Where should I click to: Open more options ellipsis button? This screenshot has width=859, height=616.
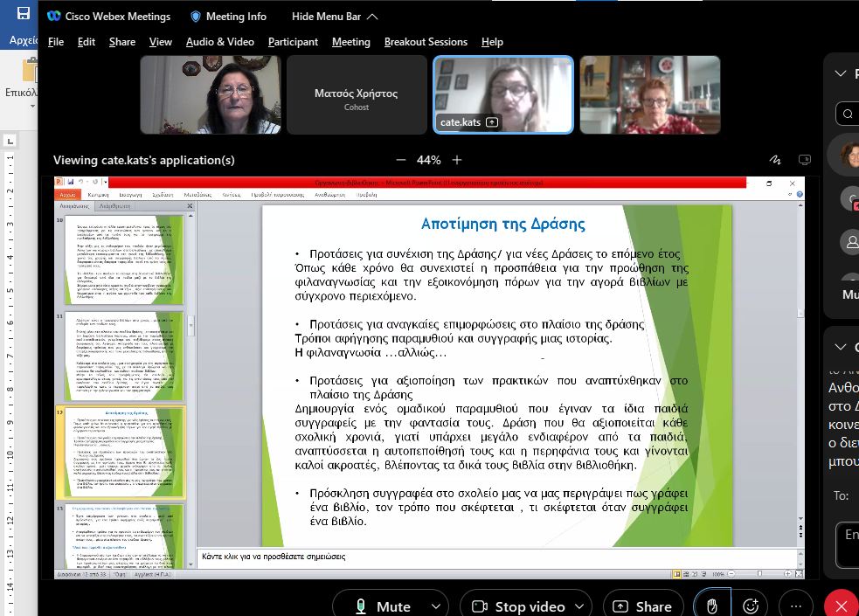pos(795,606)
